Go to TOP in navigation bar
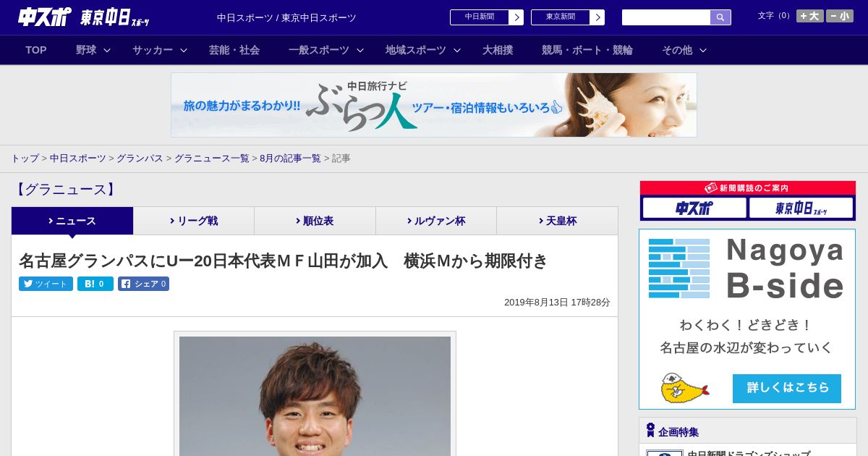Image resolution: width=868 pixels, height=456 pixels. pyautogui.click(x=36, y=50)
